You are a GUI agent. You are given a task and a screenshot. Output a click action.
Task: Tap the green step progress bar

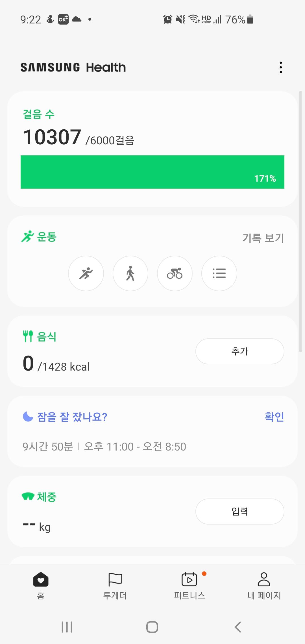pyautogui.click(x=152, y=172)
